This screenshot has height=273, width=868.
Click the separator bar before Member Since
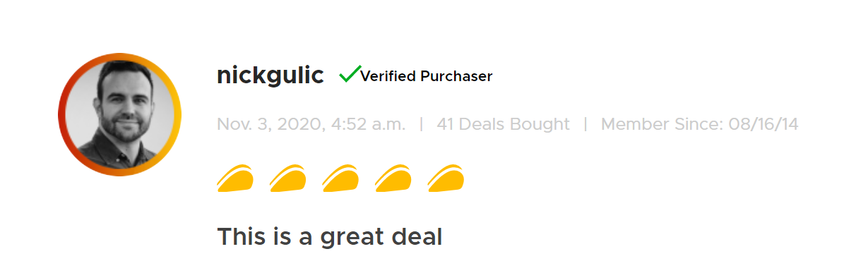(x=585, y=125)
